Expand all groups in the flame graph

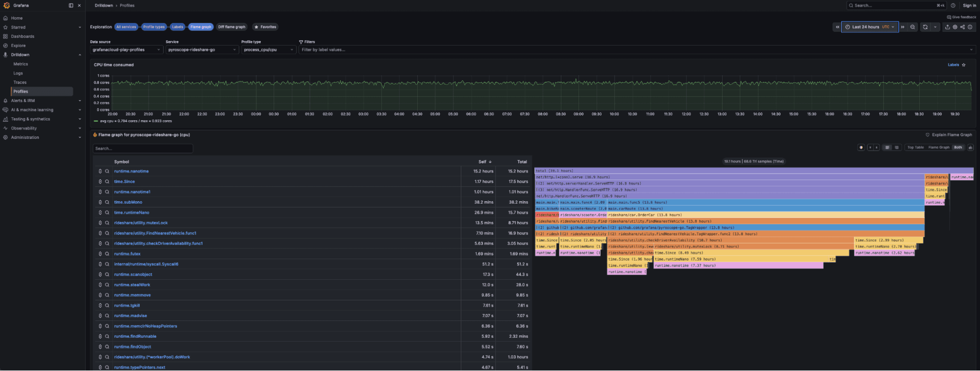(x=871, y=147)
